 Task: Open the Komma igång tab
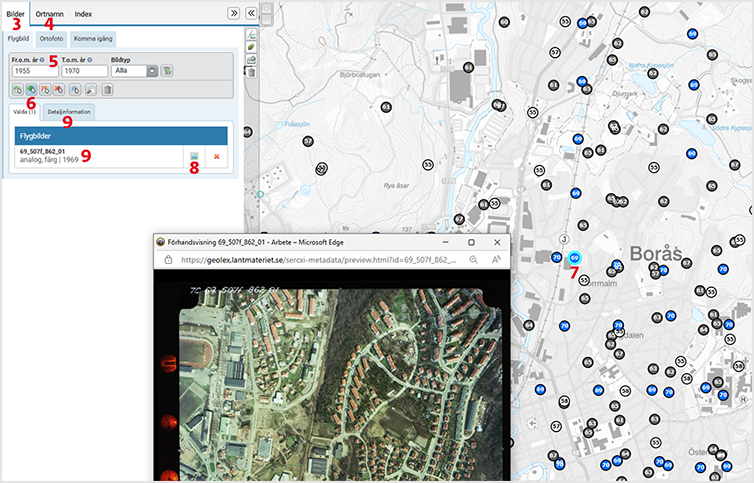93,38
